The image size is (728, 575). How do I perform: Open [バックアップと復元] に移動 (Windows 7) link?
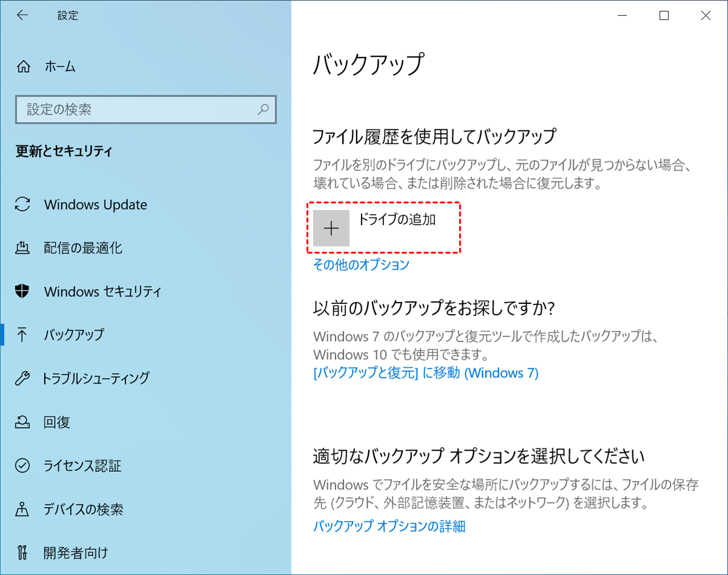click(425, 372)
